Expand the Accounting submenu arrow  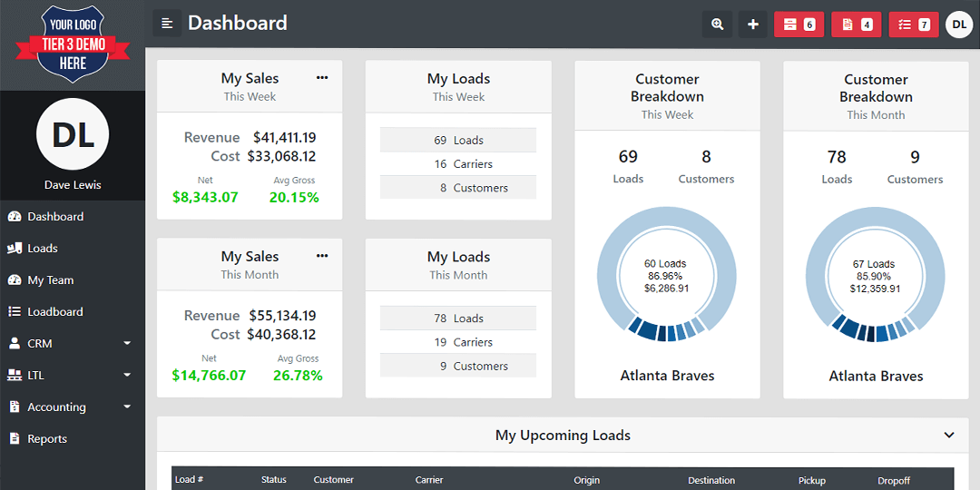(x=128, y=407)
